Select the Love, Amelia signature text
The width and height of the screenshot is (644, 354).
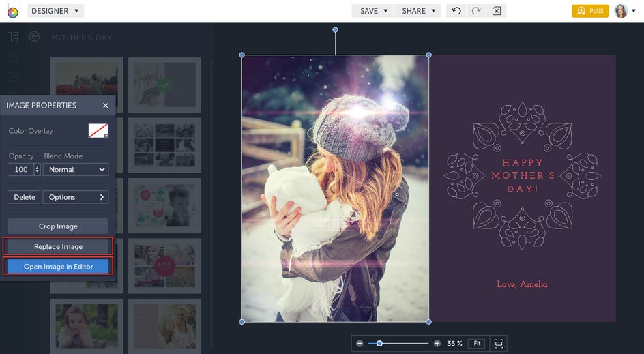pyautogui.click(x=522, y=284)
